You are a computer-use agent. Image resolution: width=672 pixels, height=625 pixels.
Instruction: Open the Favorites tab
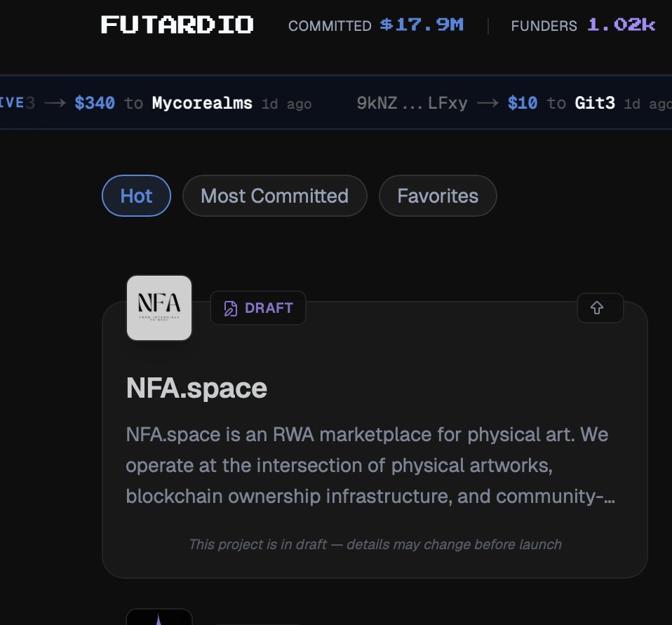pos(438,196)
